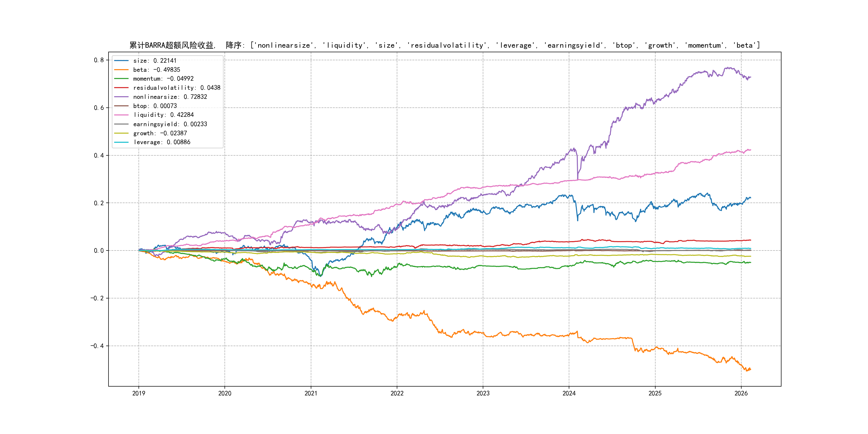Viewport: 868px width, 434px height.
Task: Click the 2019 x-axis tick label
Action: point(139,393)
